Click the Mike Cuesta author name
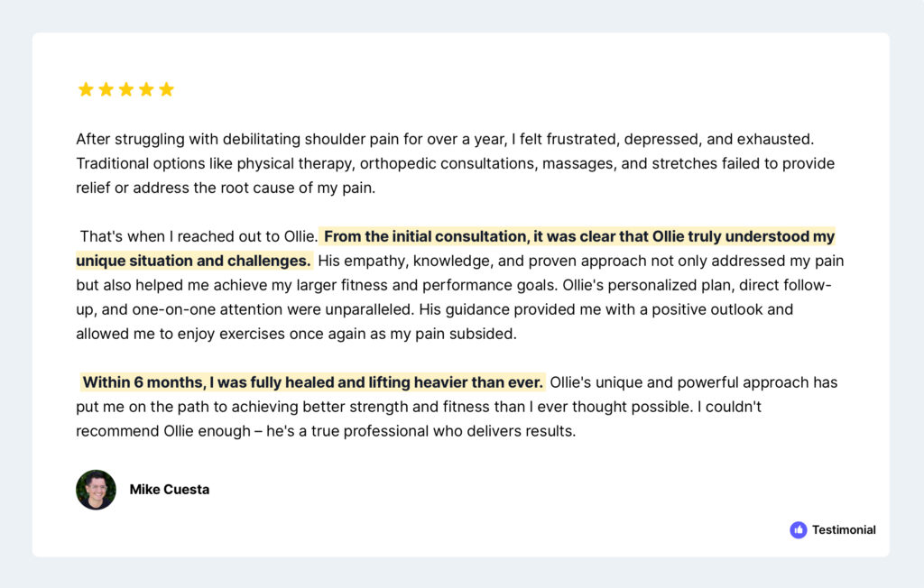 [x=170, y=490]
